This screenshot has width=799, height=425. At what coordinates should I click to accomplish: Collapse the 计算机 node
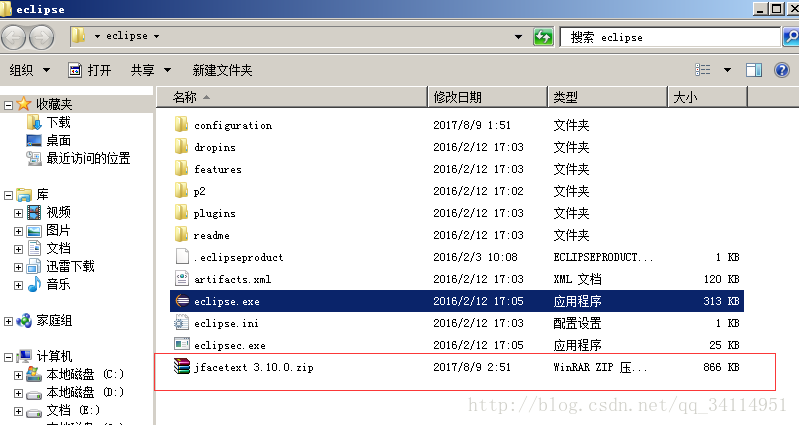point(8,357)
